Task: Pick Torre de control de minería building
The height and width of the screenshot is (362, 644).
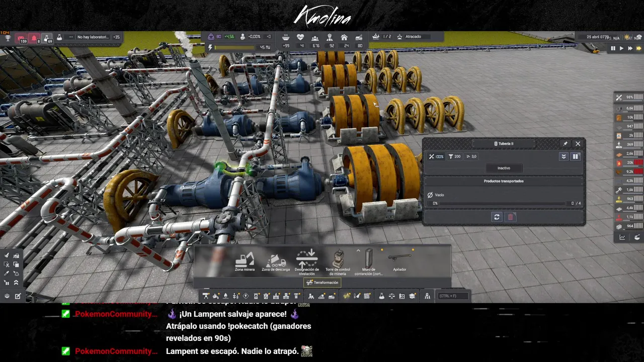Action: coord(338,263)
